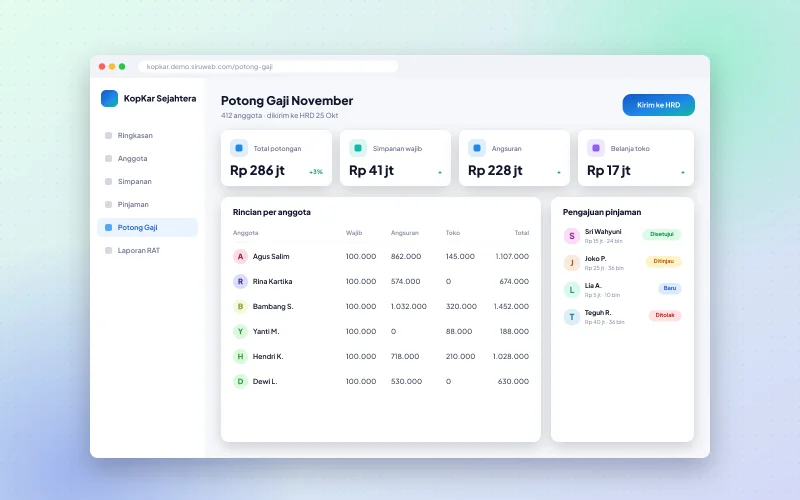Click the green window maximize dot

coord(122,66)
